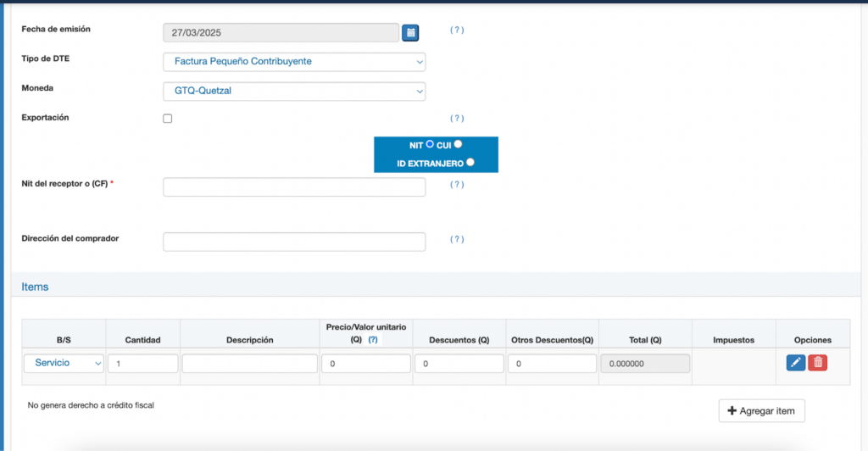Open the B/S Servicio dropdown

click(64, 363)
